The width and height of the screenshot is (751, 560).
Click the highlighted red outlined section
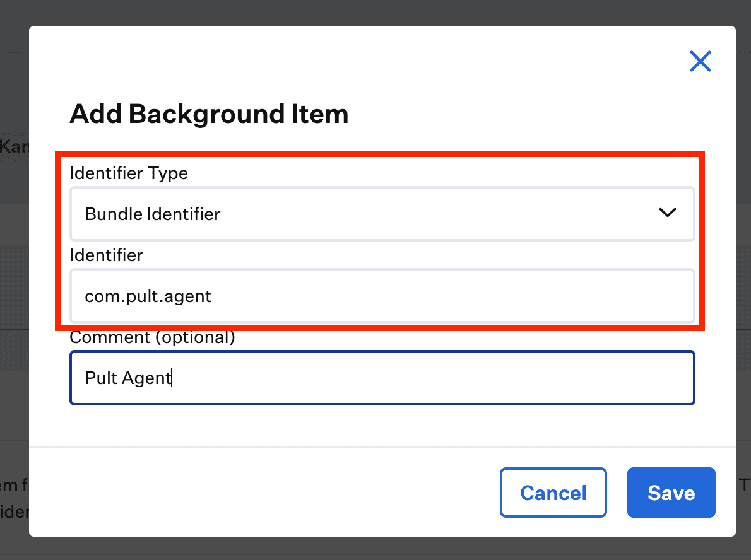pos(382,240)
